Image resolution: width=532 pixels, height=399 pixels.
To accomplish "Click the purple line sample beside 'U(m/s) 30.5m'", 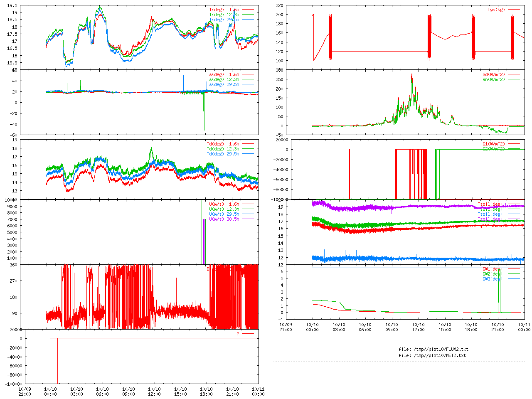I will [x=247, y=219].
